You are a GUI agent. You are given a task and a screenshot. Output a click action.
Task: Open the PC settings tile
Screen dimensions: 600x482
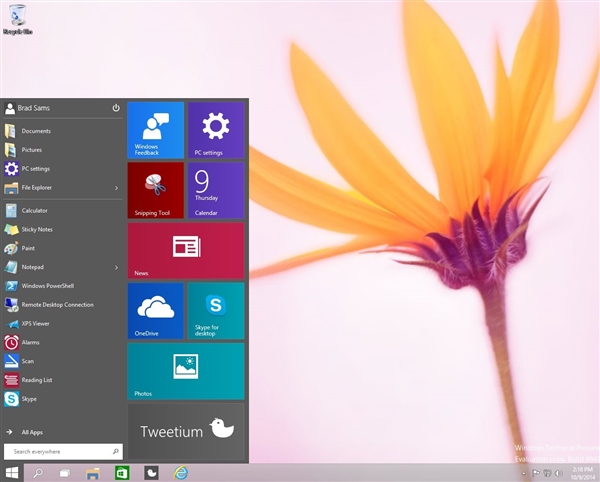215,129
